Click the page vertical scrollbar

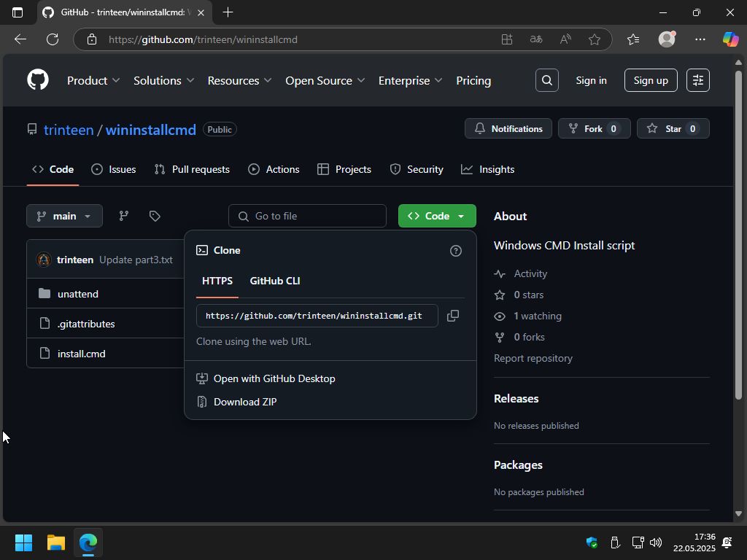pos(738,233)
